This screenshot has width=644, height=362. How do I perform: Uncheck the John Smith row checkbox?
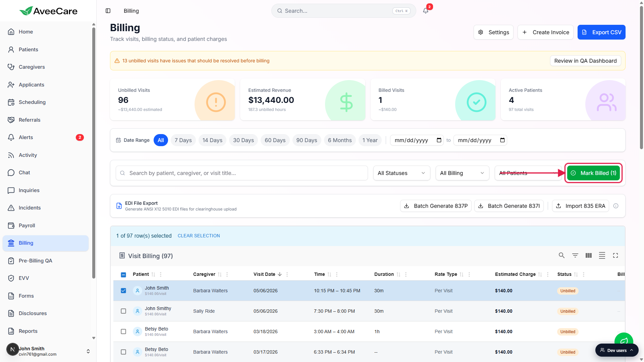(123, 291)
